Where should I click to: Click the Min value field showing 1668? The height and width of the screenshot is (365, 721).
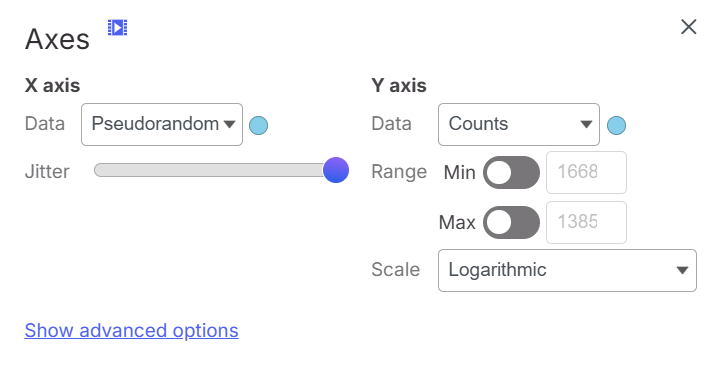[586, 172]
